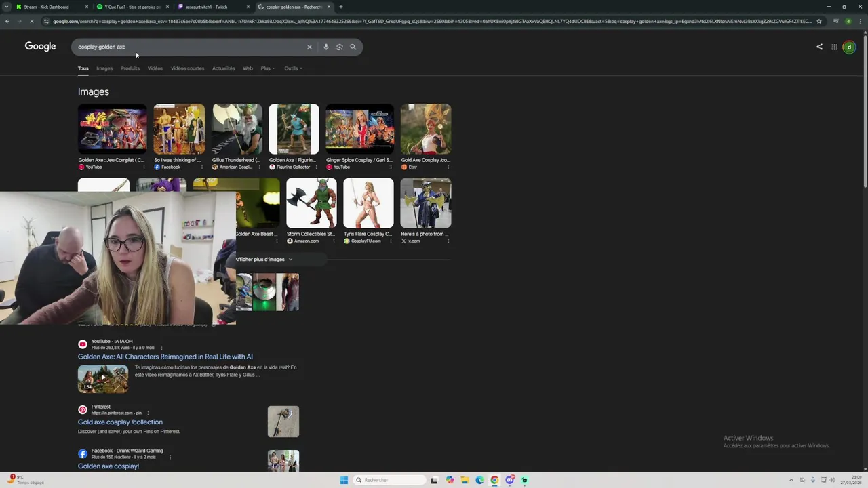
Task: Switch to the 'Produits' tab
Action: 130,68
